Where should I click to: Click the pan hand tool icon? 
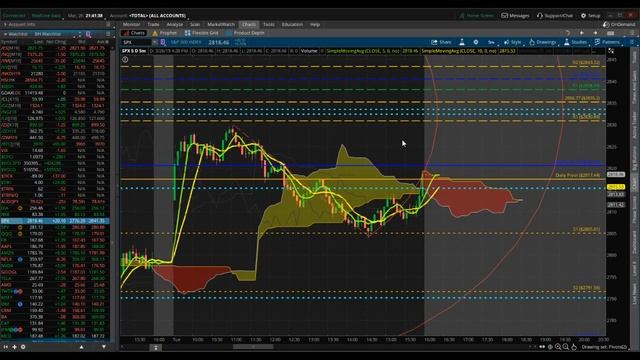(x=574, y=347)
